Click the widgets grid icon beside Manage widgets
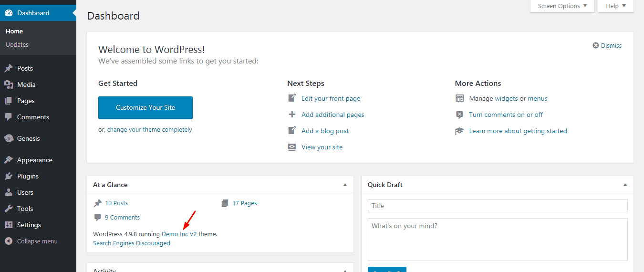This screenshot has height=272, width=644. pyautogui.click(x=459, y=98)
